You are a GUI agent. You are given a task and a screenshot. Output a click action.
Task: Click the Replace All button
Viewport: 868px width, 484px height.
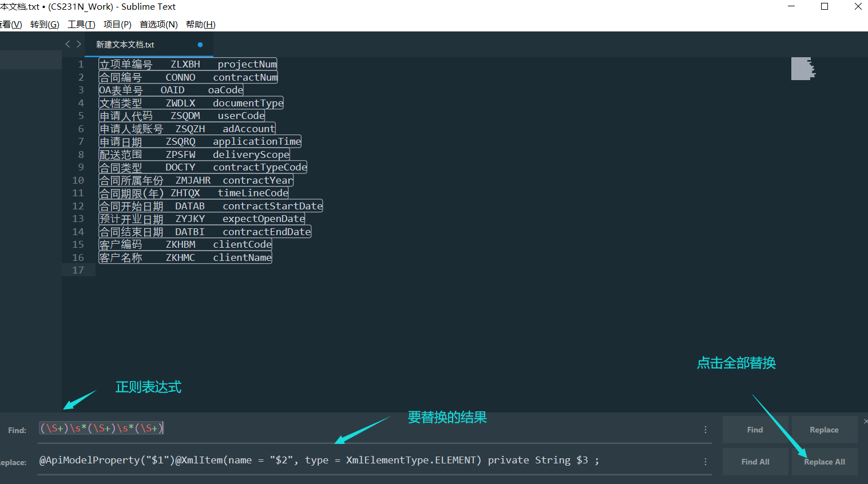click(824, 462)
